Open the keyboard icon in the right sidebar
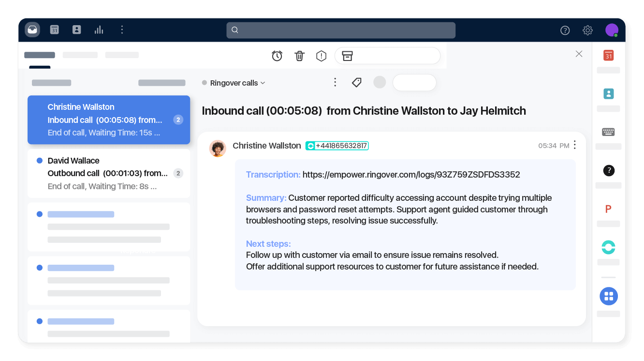Viewport: 644px width, 361px height. tap(608, 132)
